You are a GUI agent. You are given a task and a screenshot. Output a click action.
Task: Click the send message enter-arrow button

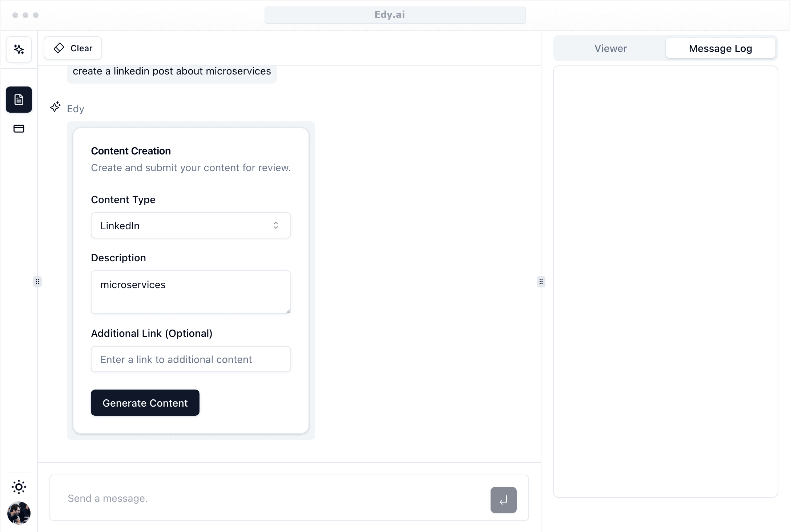[503, 500]
